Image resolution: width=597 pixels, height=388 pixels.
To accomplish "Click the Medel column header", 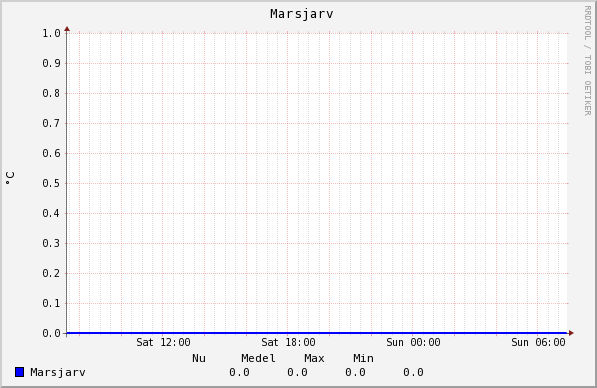I will point(258,358).
